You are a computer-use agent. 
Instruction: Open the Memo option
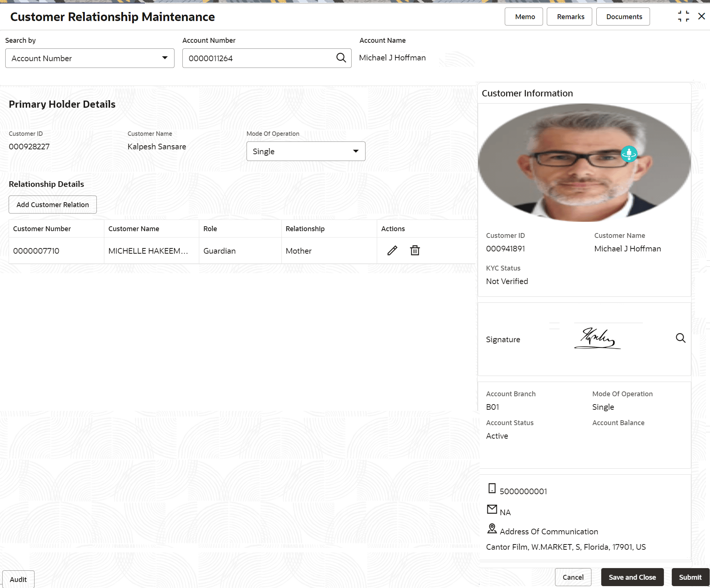[x=524, y=17]
